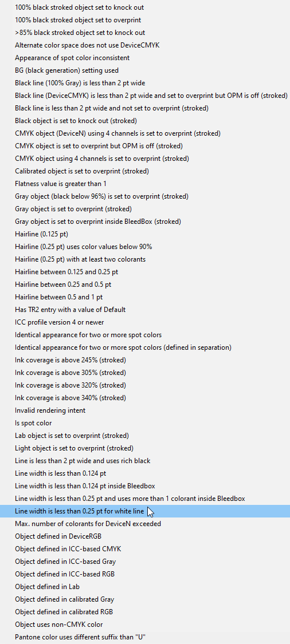The width and height of the screenshot is (290, 644).
Task: Click highlighted 'Line width is less than 0.25 pt for white line'
Action: [x=145, y=511]
